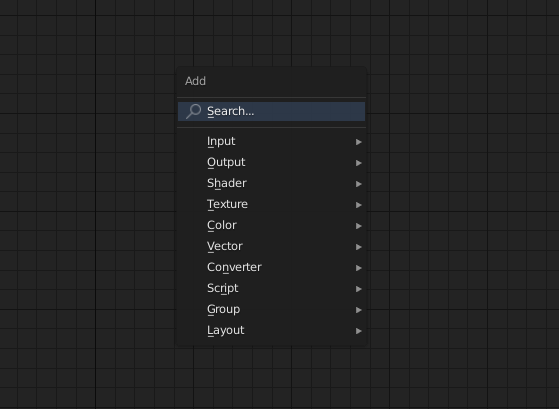Open the Texture submenu
Viewport: 559px width, 409px height.
pyautogui.click(x=271, y=205)
